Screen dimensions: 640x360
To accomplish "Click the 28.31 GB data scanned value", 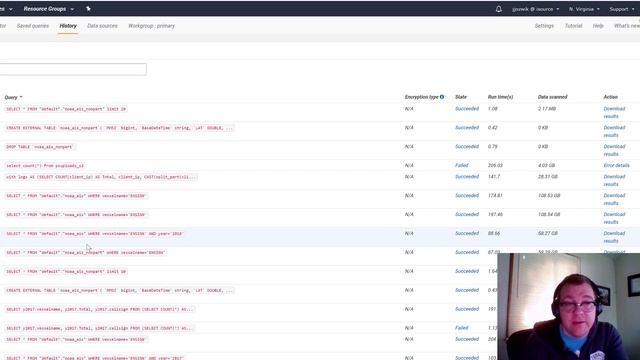I will click(548, 176).
